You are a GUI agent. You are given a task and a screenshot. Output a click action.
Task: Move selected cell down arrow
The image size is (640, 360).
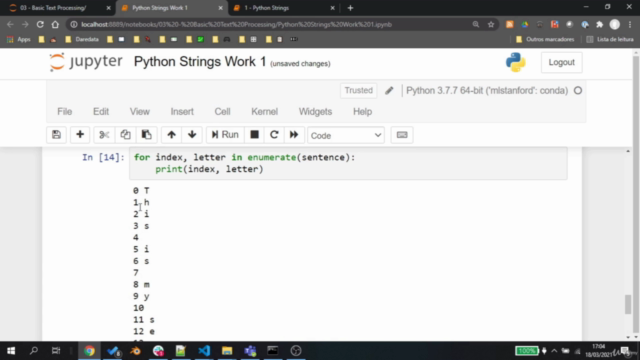pyautogui.click(x=192, y=135)
